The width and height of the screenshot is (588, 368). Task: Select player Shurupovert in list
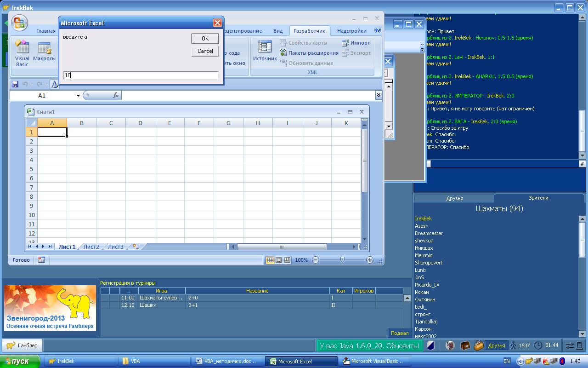[x=429, y=263]
